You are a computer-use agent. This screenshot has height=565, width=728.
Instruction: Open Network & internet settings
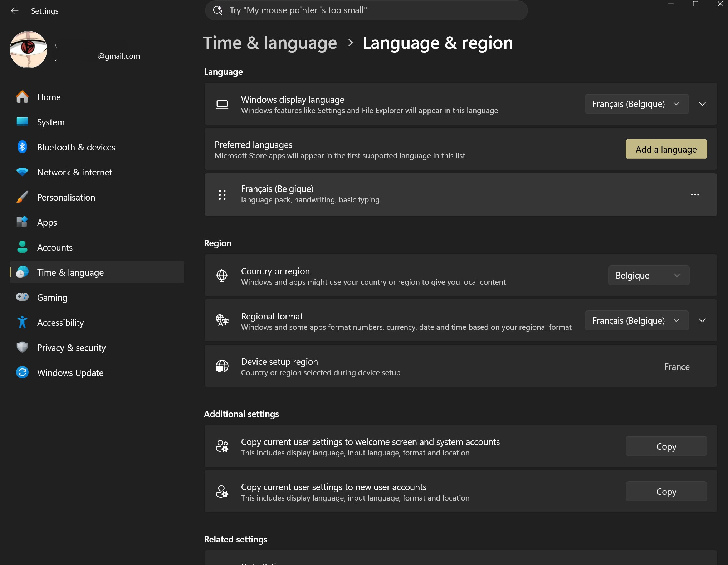97,172
